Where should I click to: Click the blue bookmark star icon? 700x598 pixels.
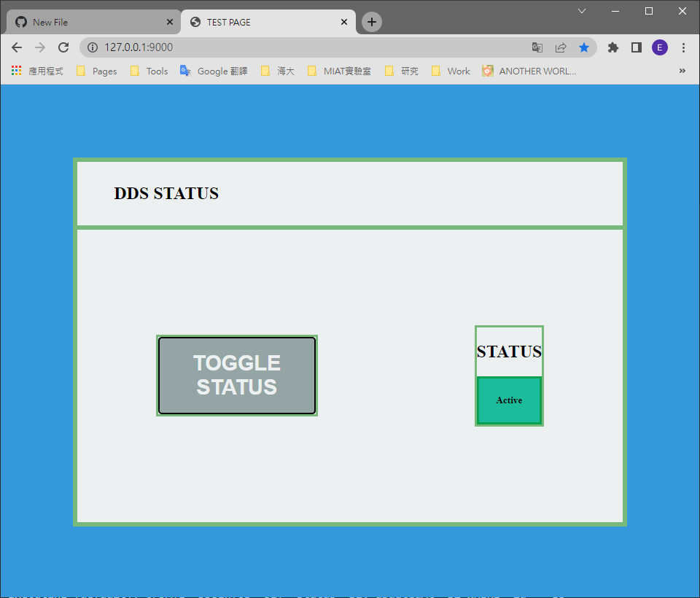tap(584, 47)
